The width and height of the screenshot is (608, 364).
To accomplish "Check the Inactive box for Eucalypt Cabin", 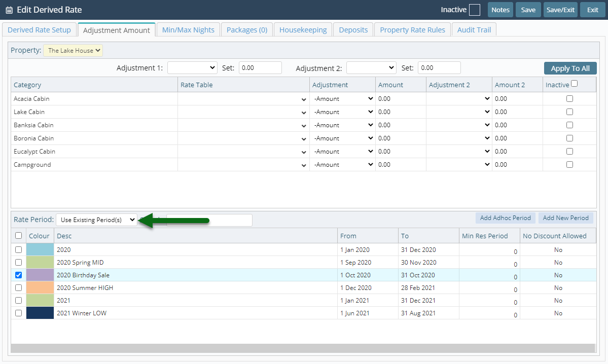I will (569, 152).
